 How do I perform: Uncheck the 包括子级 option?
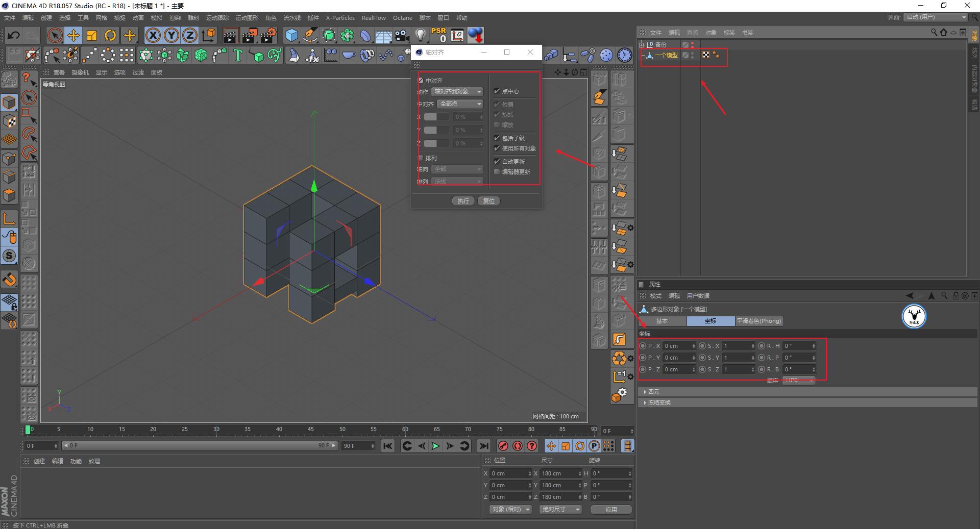(497, 138)
